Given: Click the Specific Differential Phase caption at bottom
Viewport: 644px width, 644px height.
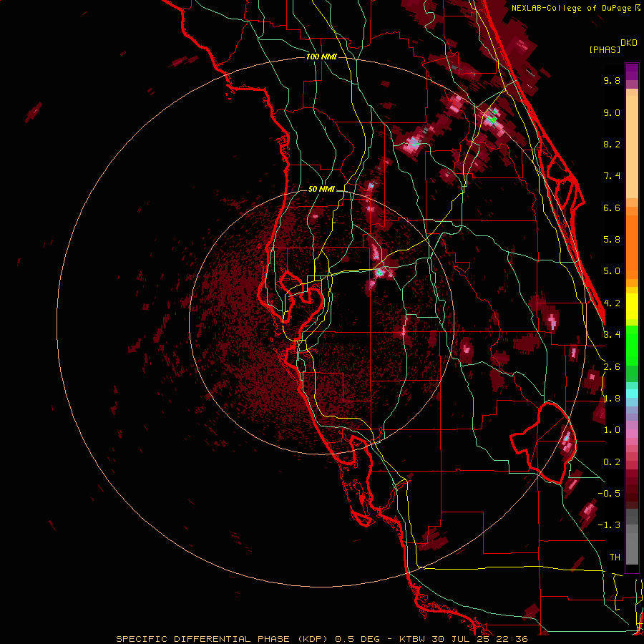Looking at the screenshot, I should point(322,639).
